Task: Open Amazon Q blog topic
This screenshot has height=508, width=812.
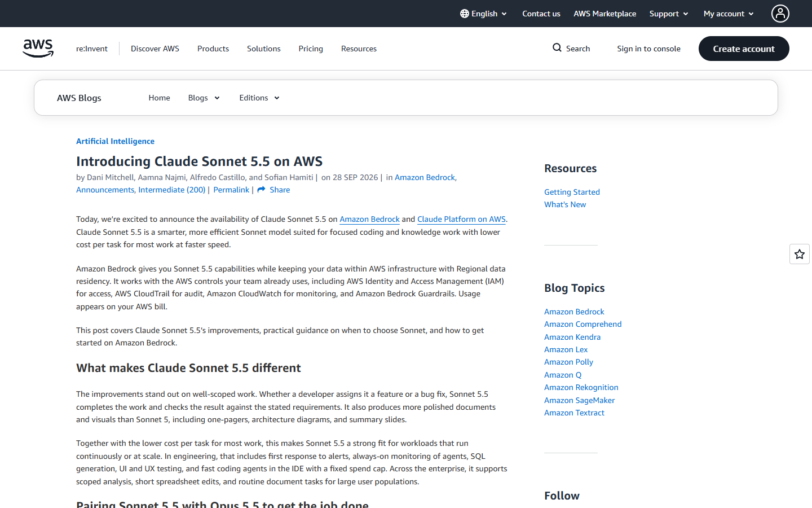Action: (x=563, y=375)
